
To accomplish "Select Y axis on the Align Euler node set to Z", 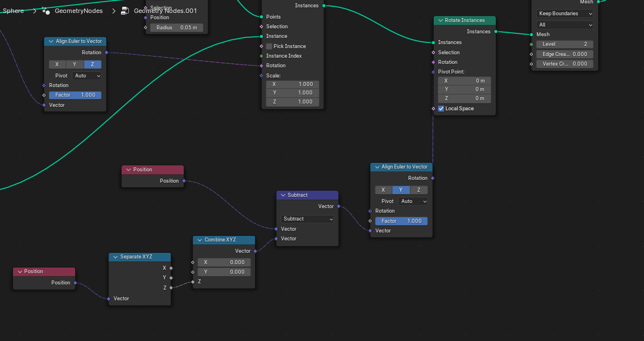I will point(75,64).
